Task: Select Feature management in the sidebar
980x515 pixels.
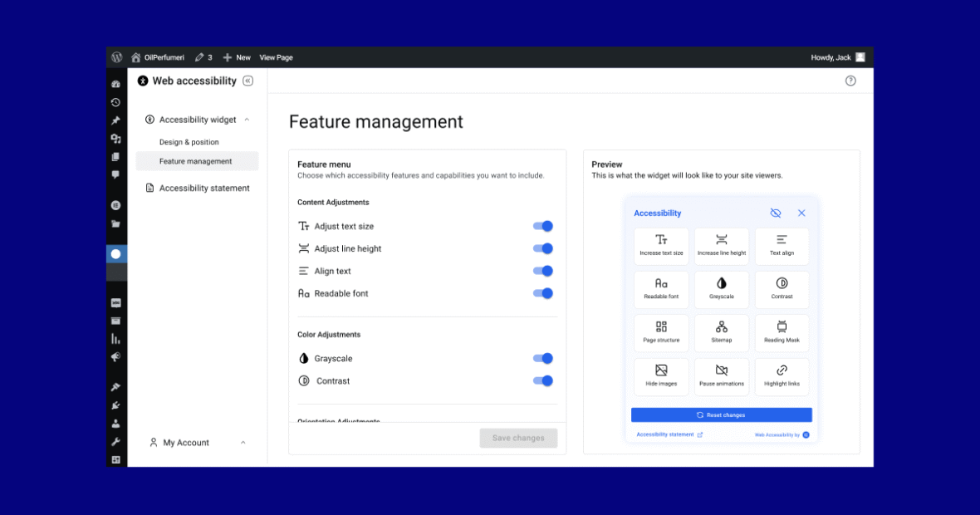Action: [x=197, y=161]
